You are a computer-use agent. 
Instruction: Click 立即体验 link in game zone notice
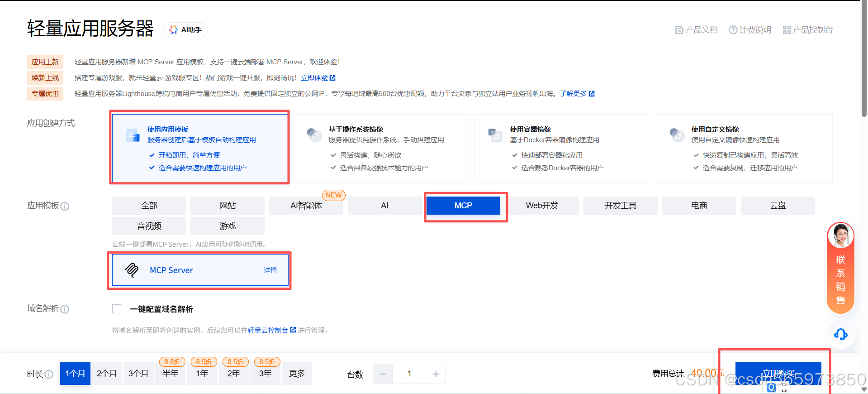pyautogui.click(x=318, y=78)
